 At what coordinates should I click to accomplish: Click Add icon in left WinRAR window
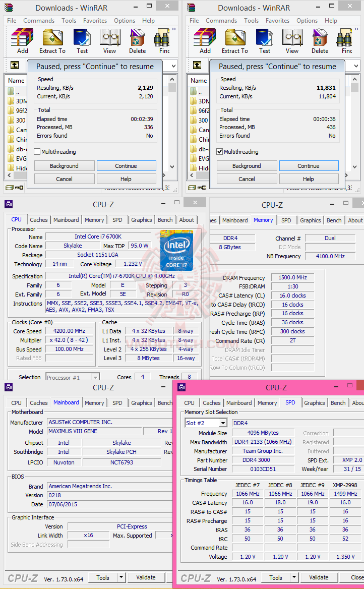[22, 38]
